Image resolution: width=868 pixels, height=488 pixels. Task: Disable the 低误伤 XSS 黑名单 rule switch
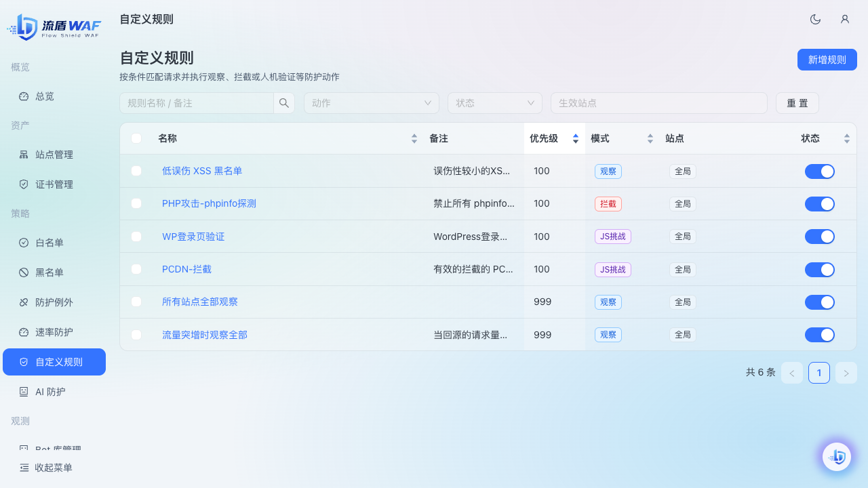click(x=820, y=171)
